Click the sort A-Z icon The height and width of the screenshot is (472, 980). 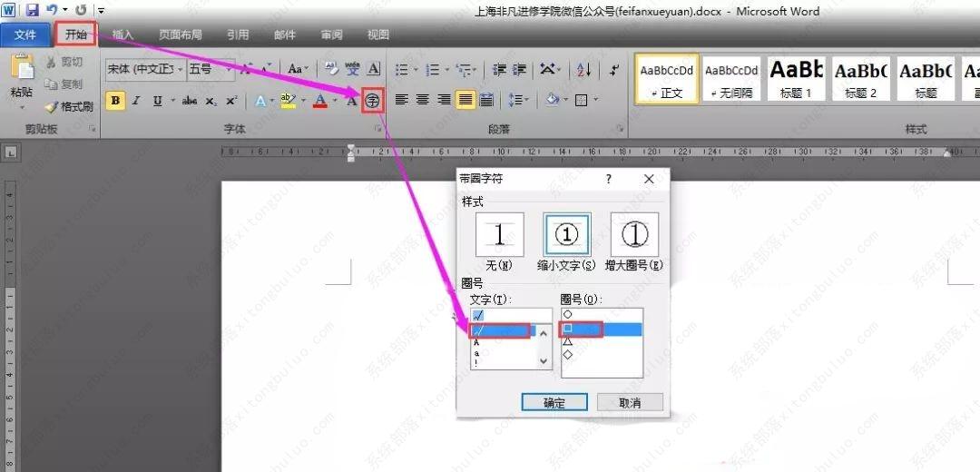[x=583, y=69]
